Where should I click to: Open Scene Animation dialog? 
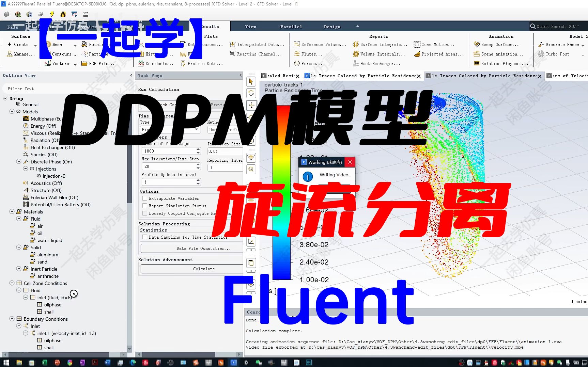coord(499,54)
